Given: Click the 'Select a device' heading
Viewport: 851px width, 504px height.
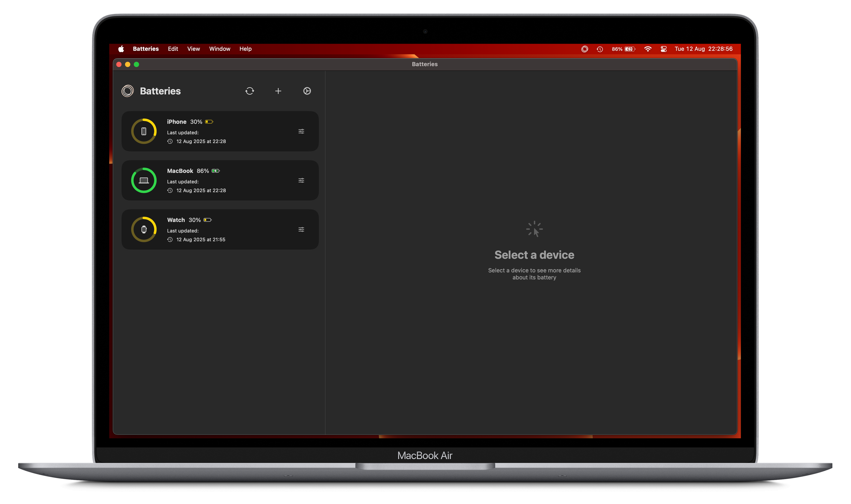Looking at the screenshot, I should coord(534,255).
